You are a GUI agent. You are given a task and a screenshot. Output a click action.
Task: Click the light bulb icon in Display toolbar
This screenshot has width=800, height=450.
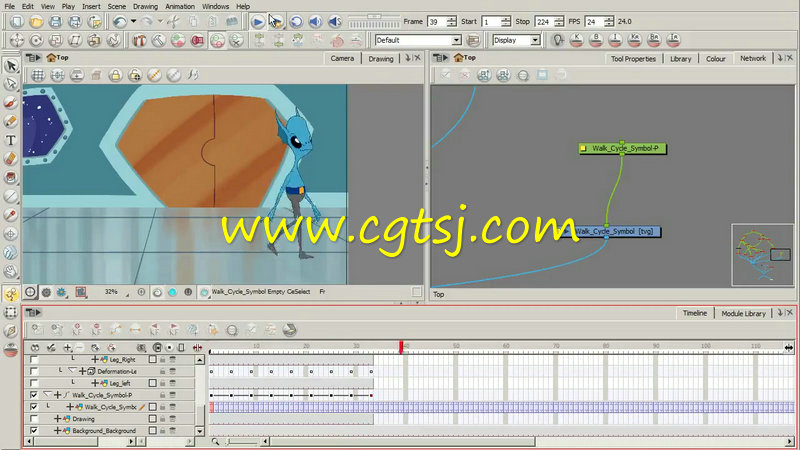coord(558,40)
